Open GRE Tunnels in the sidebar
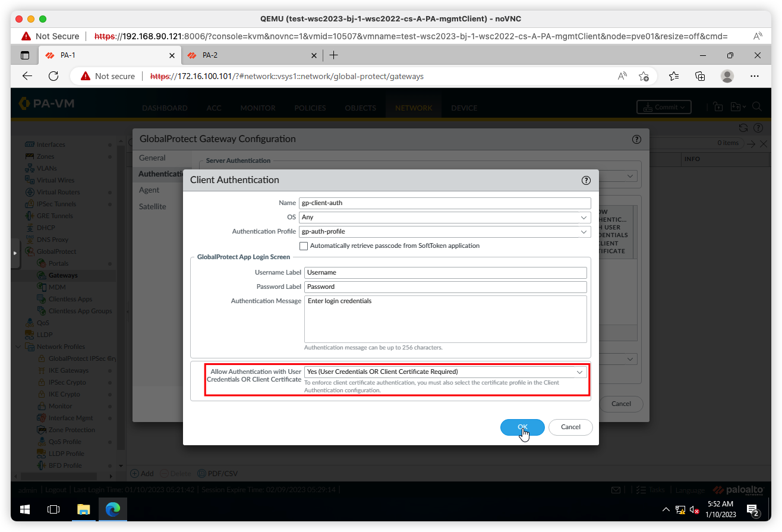The height and width of the screenshot is (532, 782). (x=55, y=216)
